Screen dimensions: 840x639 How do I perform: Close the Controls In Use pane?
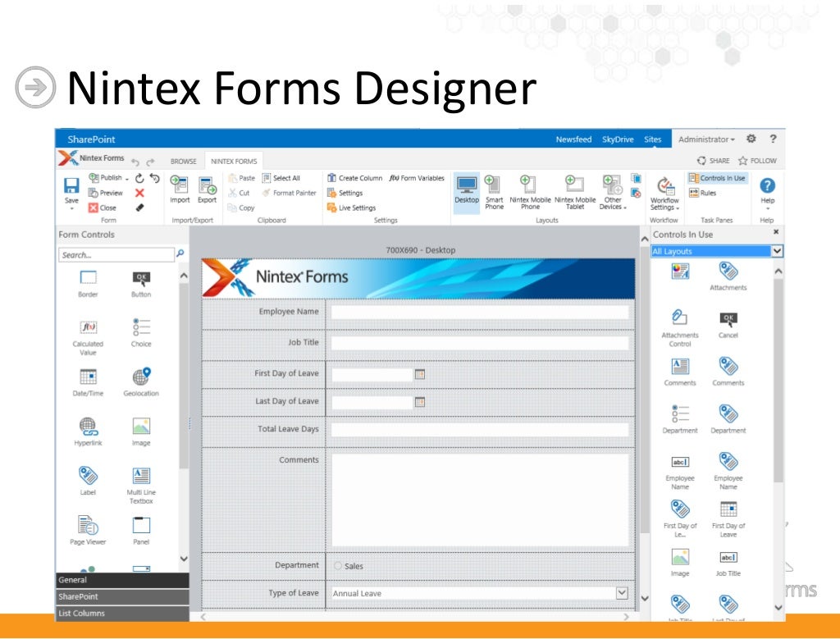pyautogui.click(x=776, y=232)
